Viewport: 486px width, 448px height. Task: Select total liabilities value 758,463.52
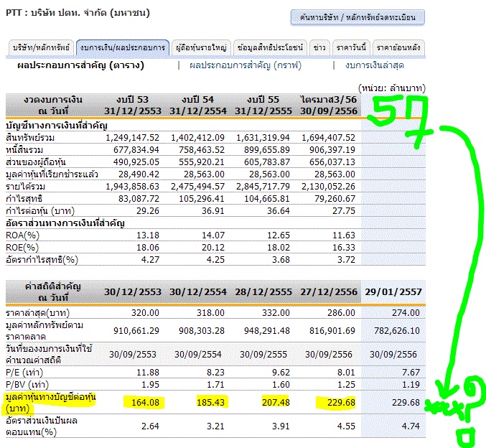tap(202, 150)
